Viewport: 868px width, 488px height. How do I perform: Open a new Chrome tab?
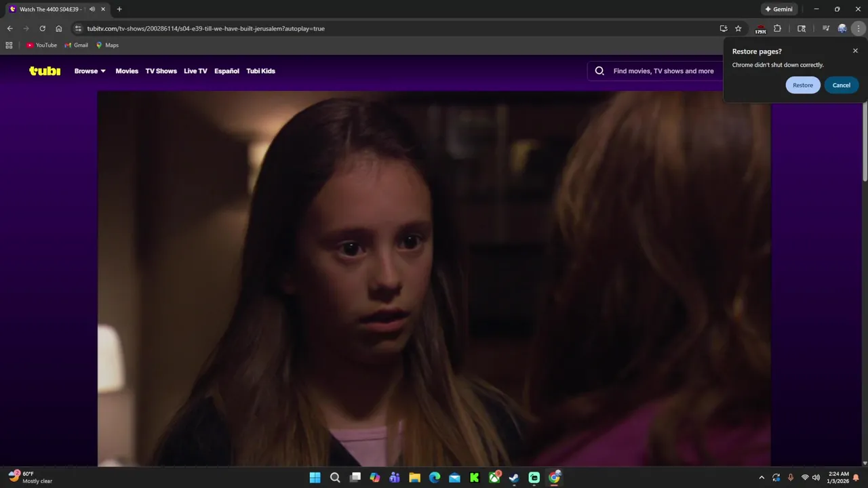119,9
